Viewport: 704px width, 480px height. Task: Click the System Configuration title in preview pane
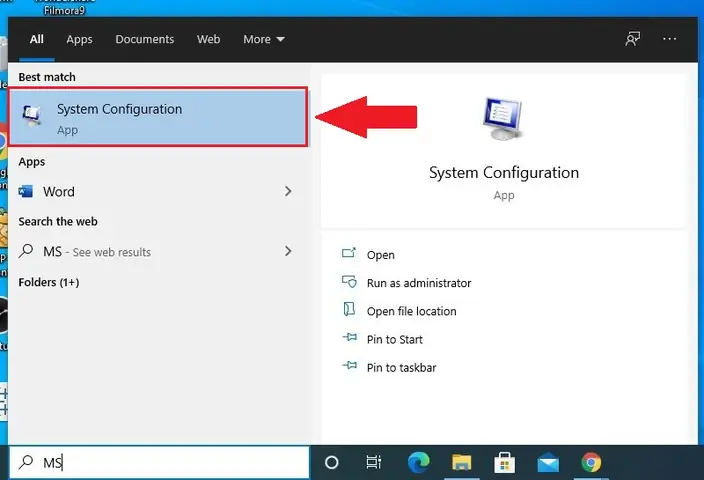tap(504, 173)
